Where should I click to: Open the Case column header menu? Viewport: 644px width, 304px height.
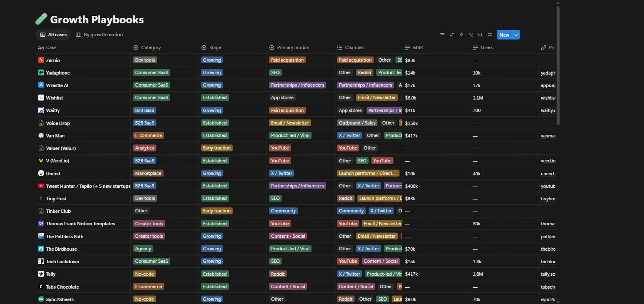pyautogui.click(x=83, y=47)
